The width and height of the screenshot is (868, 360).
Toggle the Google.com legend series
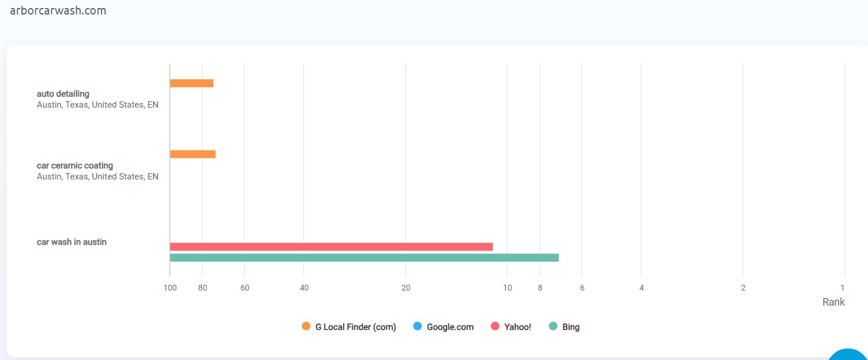point(443,326)
